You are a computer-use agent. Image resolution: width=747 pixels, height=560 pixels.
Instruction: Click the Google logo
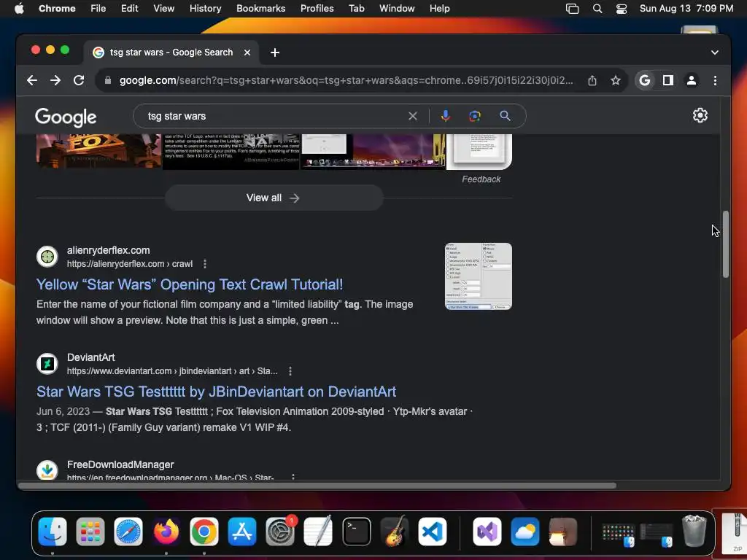coord(66,117)
